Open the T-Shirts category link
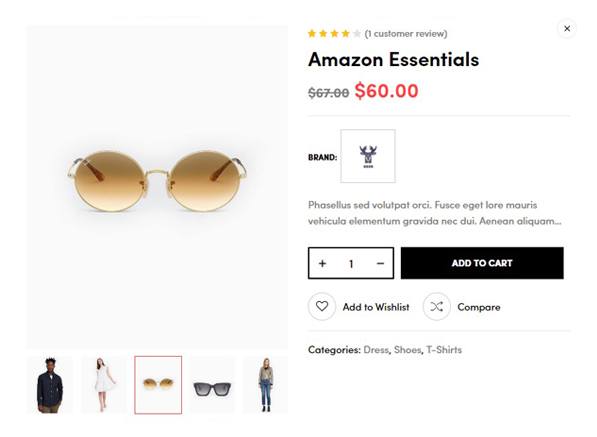 click(444, 350)
